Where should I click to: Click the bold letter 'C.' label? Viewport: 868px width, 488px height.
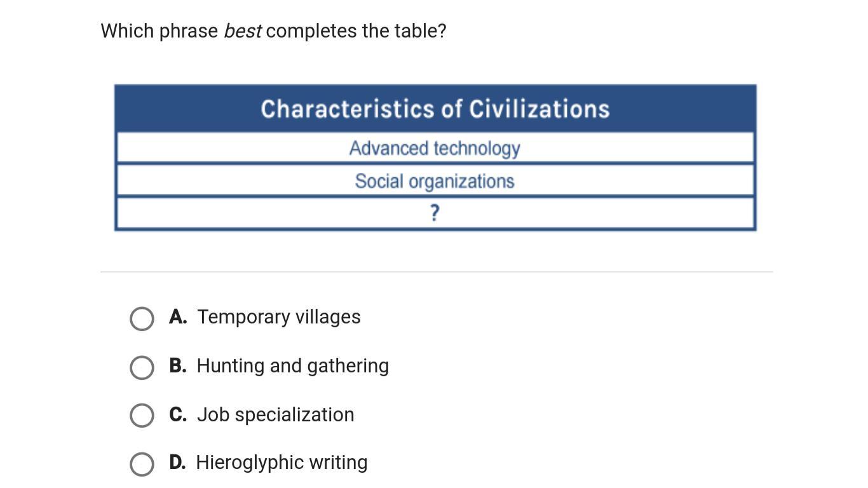coord(178,414)
